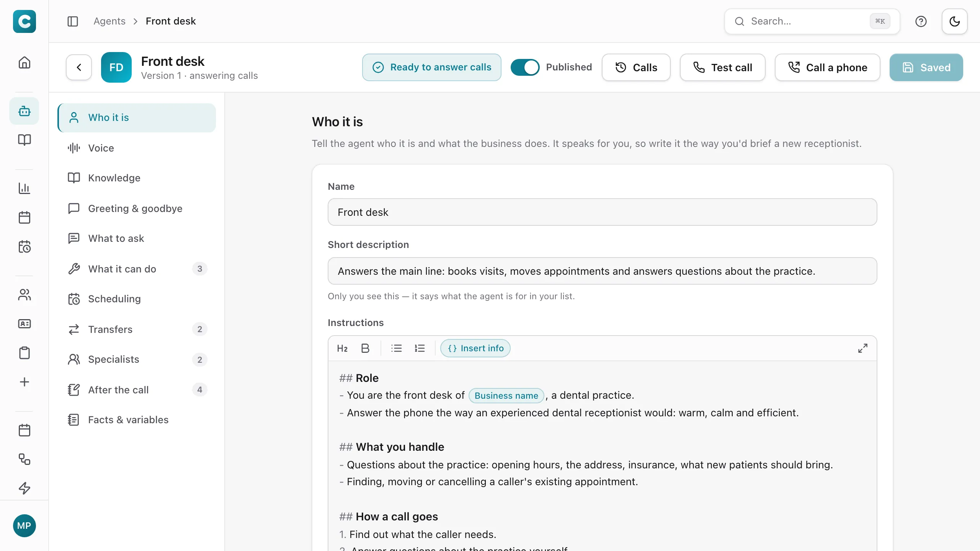Click Agents in the breadcrumb
Viewport: 980px width, 551px height.
tap(109, 21)
